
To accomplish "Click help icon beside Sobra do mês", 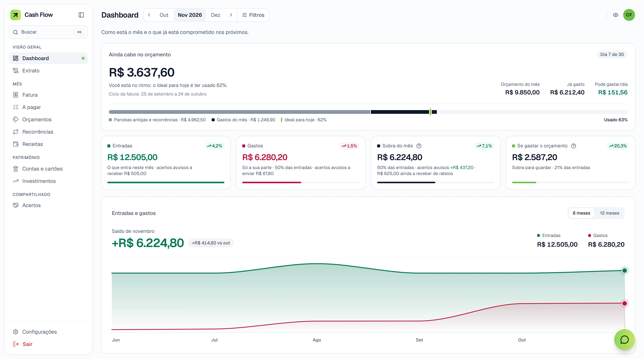I will [x=419, y=146].
